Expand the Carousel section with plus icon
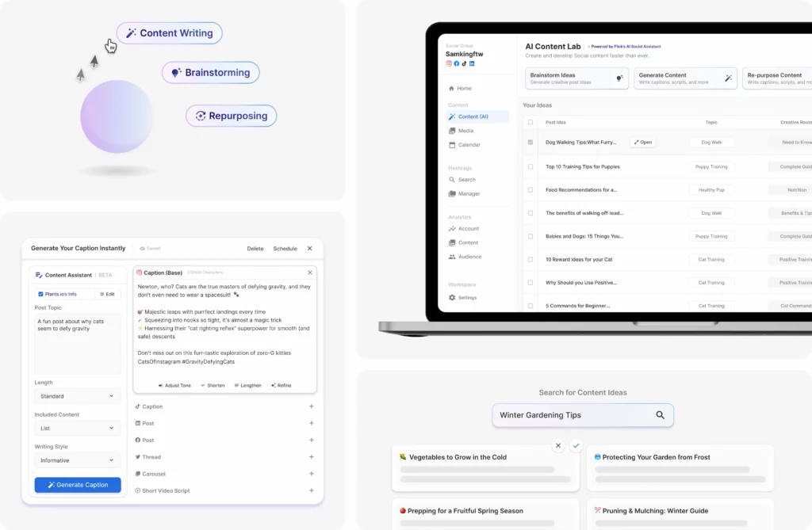 click(x=311, y=474)
